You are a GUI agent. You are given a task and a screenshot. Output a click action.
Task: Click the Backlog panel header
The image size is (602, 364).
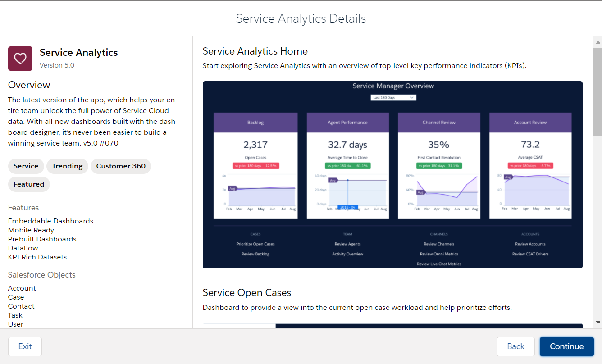coord(255,123)
